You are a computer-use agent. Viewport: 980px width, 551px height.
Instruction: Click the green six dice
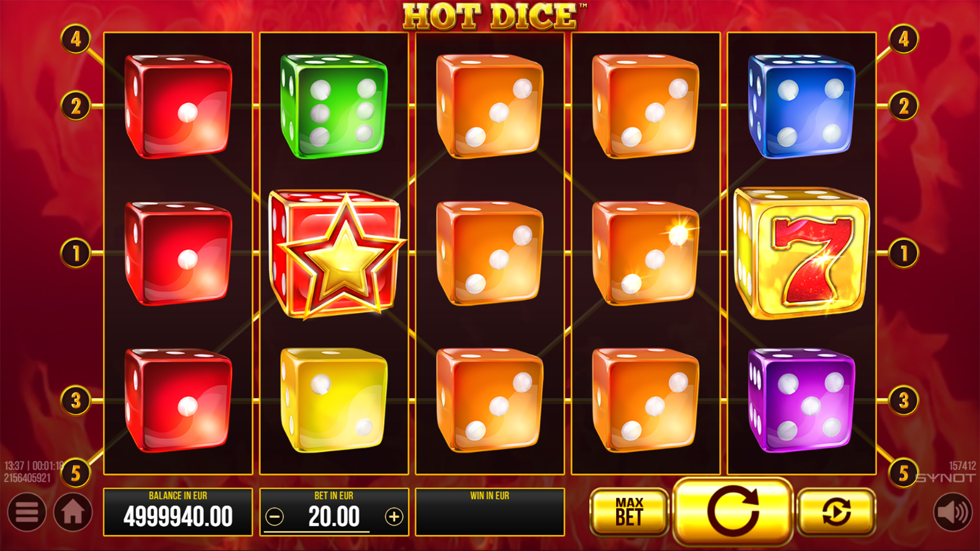pyautogui.click(x=334, y=106)
